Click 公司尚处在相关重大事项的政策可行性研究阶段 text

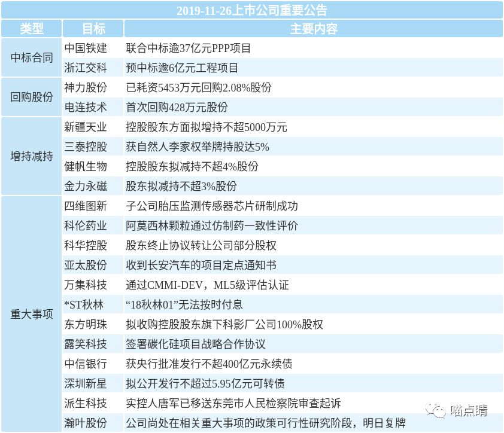[x=239, y=423]
